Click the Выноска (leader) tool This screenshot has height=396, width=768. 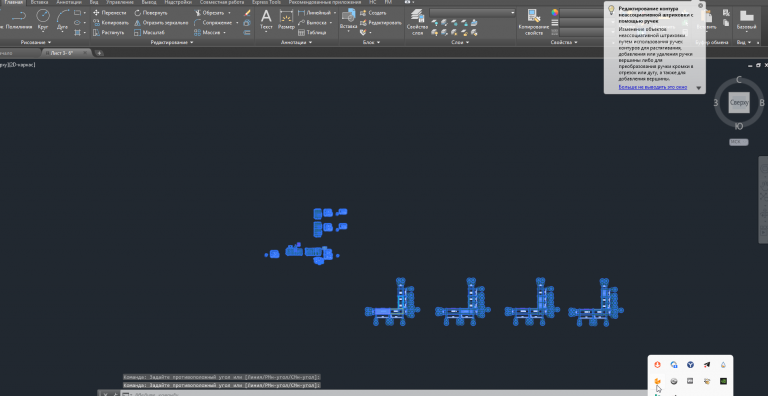[x=312, y=23]
